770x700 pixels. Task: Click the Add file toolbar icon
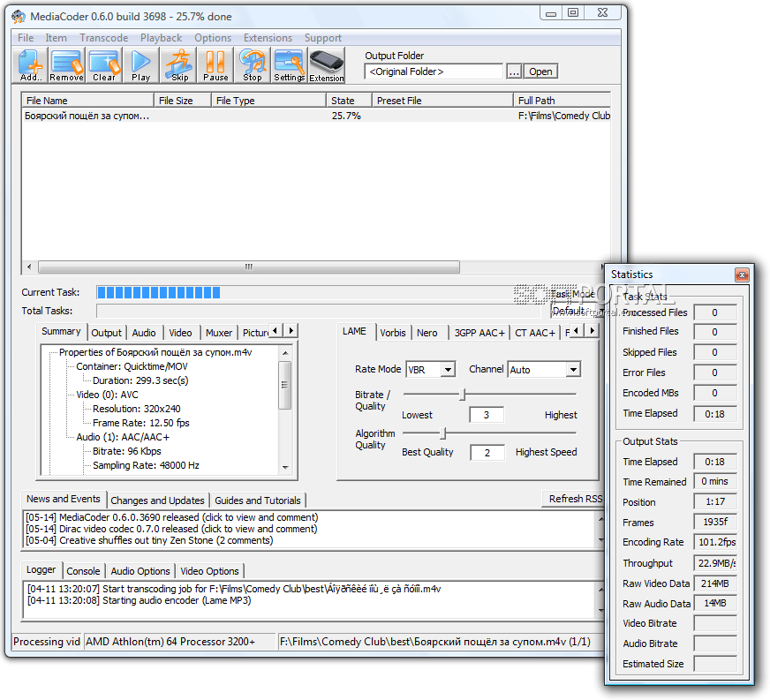pos(30,65)
